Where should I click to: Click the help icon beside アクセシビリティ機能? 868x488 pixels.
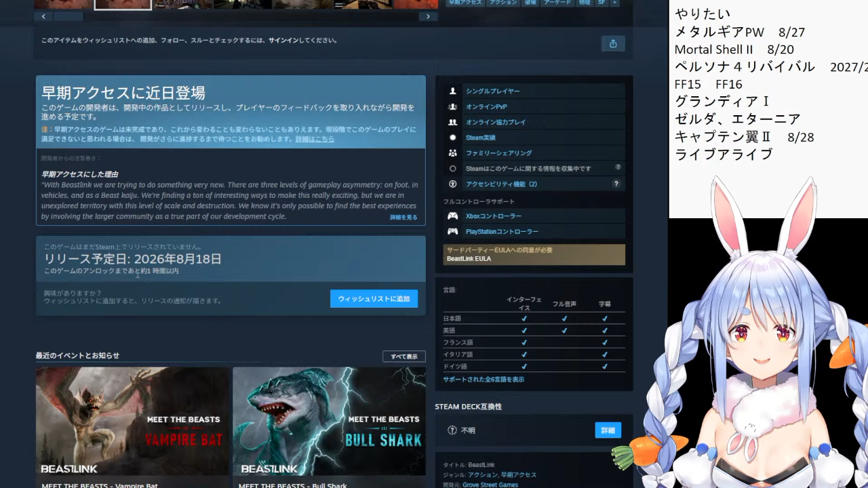[x=616, y=184]
